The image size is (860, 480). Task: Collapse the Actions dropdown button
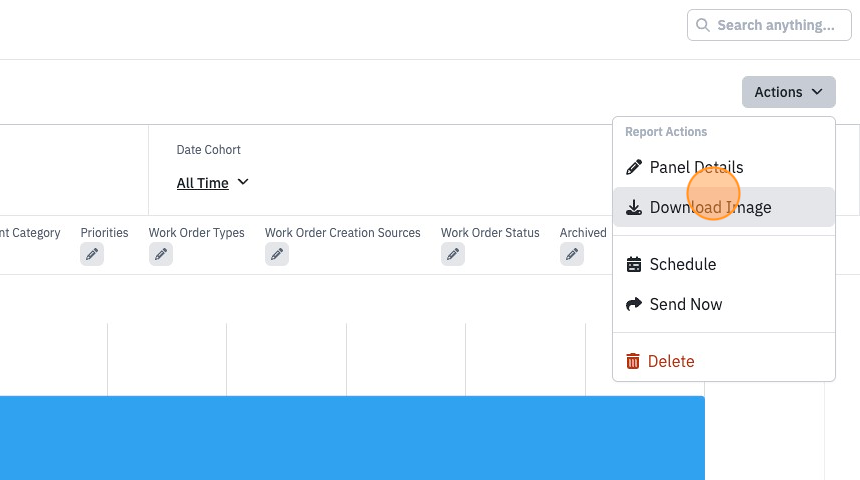[789, 92]
